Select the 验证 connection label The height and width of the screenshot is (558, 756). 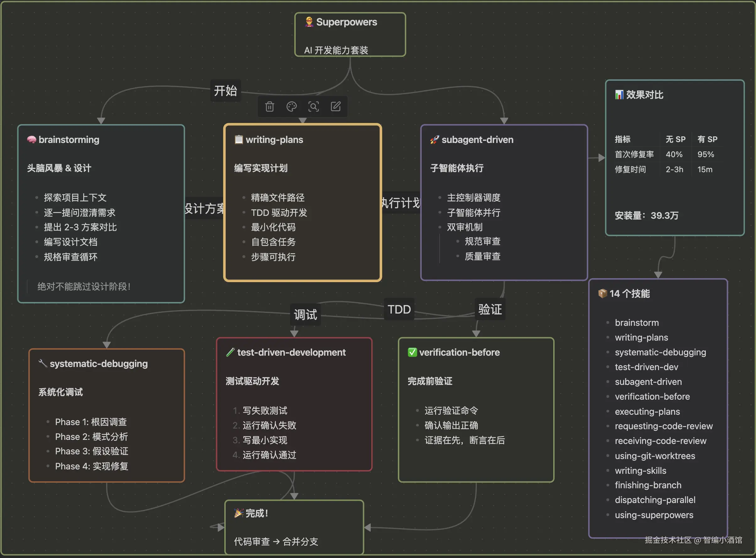(x=490, y=309)
